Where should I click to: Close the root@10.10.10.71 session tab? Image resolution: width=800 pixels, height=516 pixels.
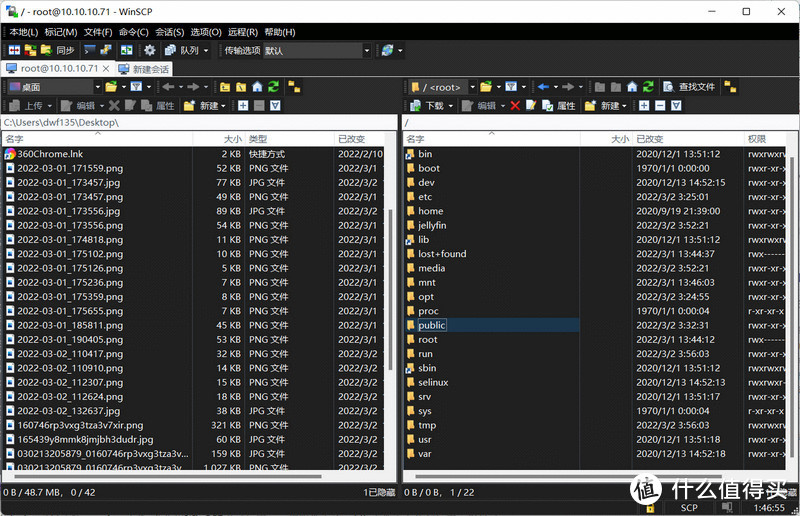click(x=106, y=68)
